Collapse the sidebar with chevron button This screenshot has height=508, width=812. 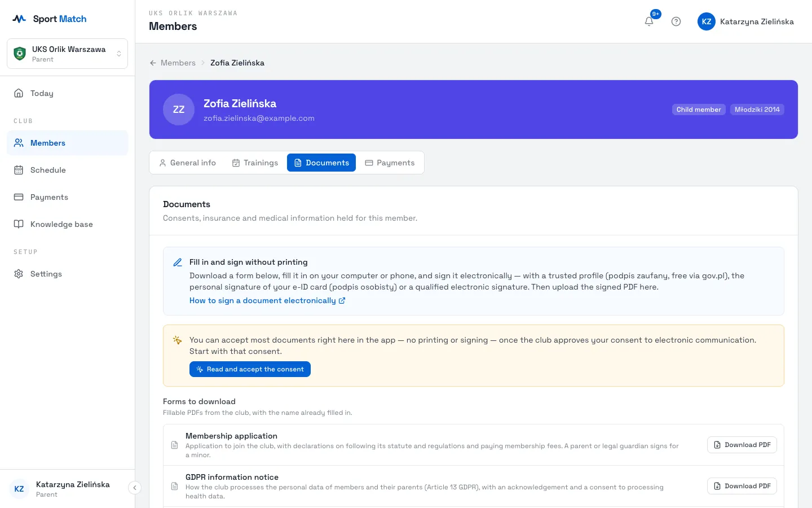click(135, 488)
